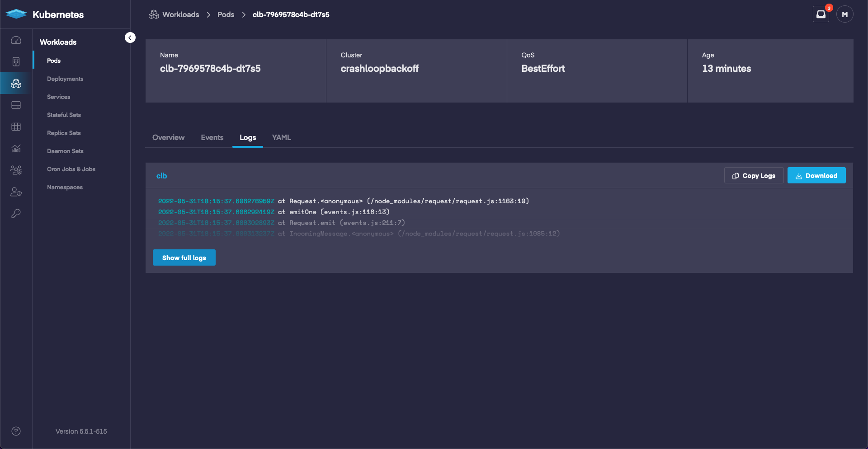The width and height of the screenshot is (868, 449).
Task: Select the Logs tab
Action: pos(248,137)
